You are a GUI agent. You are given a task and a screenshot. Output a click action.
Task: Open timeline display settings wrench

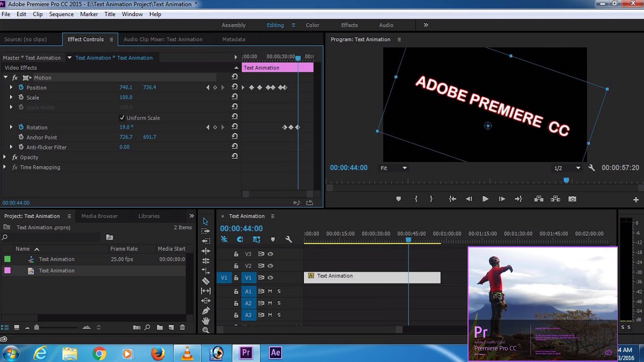(x=289, y=240)
